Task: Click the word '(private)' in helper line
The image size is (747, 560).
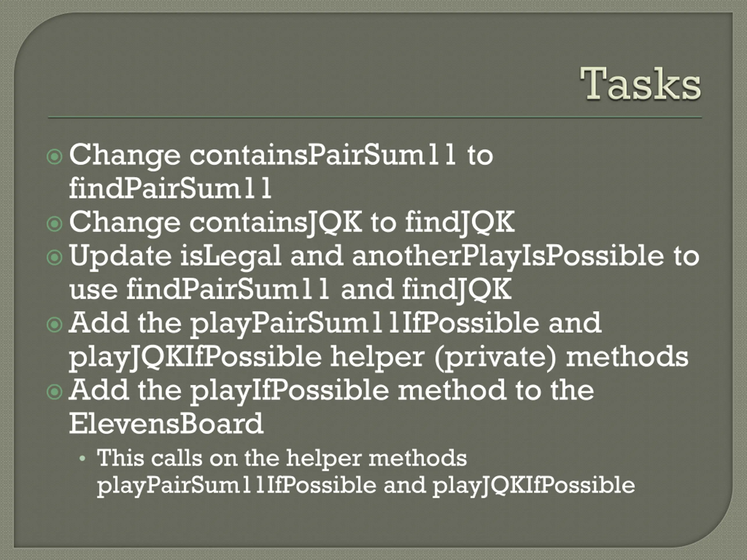Action: pyautogui.click(x=495, y=357)
